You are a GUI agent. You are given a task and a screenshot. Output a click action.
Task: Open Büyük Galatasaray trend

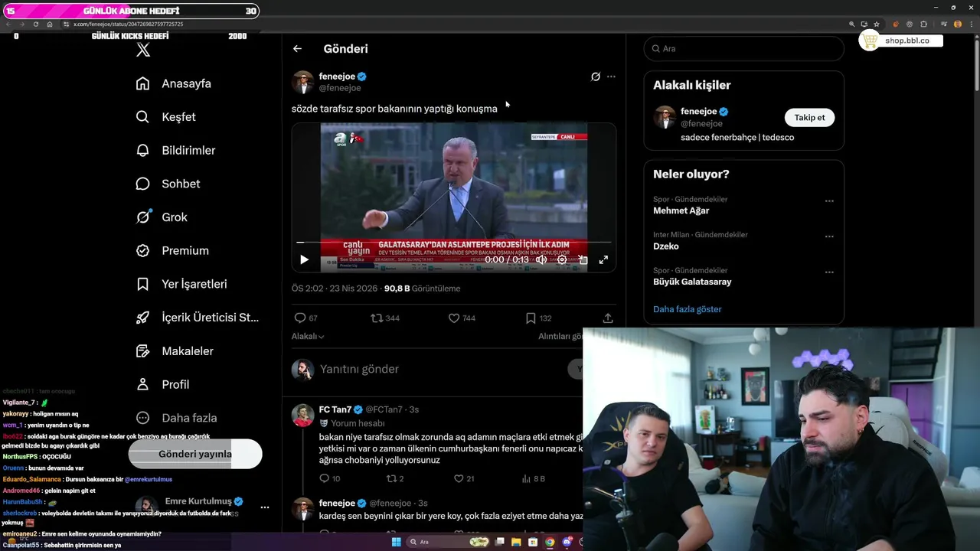[692, 282]
